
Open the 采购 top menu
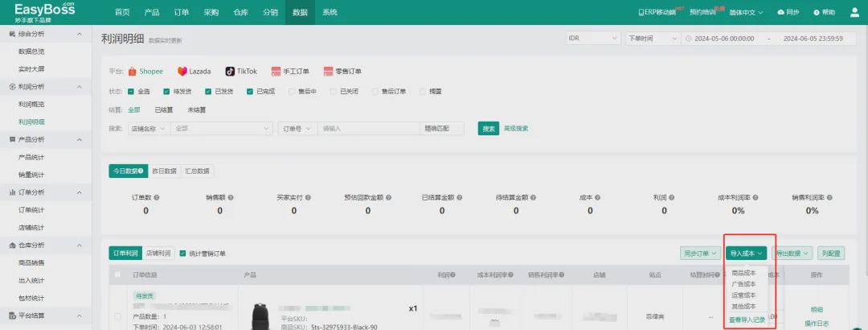click(211, 12)
